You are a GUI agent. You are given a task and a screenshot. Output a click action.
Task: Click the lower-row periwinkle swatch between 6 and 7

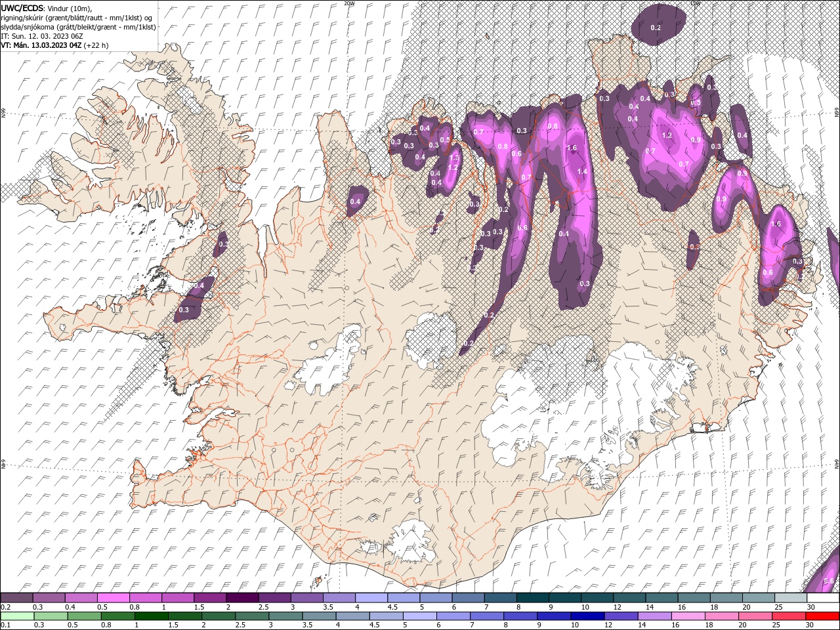pyautogui.click(x=453, y=616)
